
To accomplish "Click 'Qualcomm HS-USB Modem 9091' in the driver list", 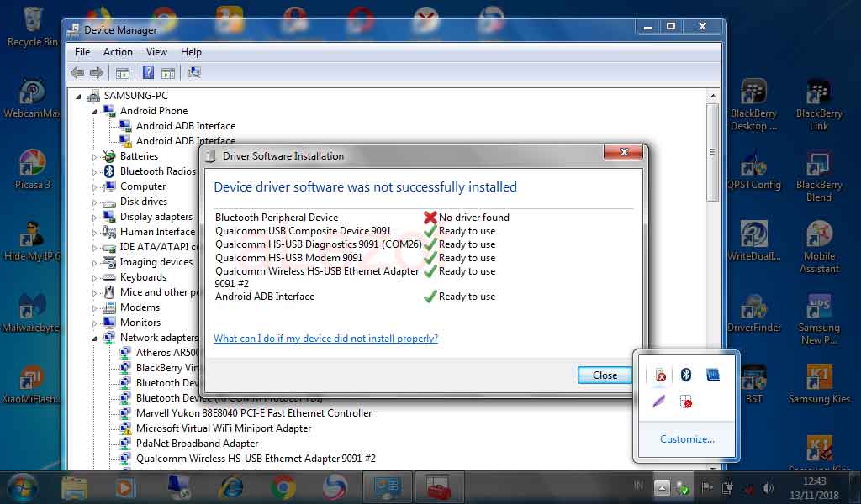I will tap(289, 258).
